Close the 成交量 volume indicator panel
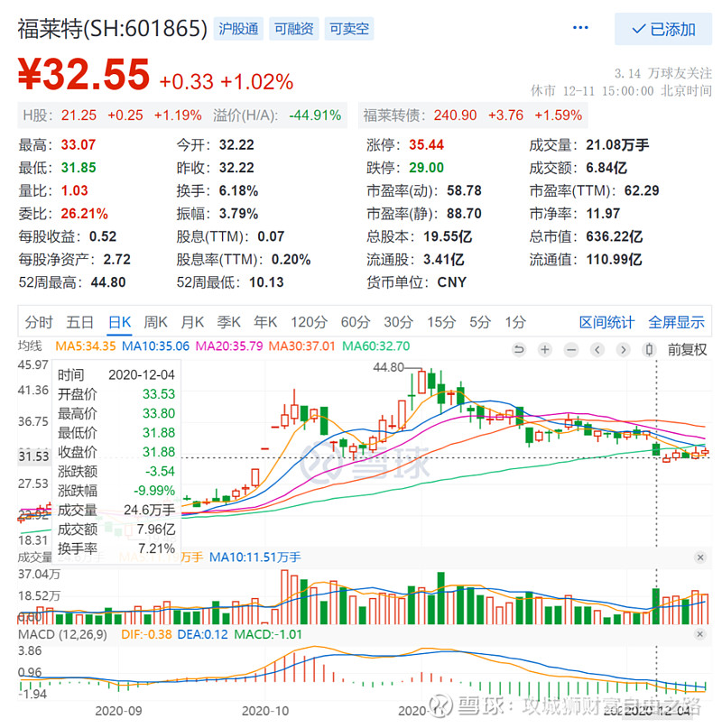The image size is (722, 728). coord(700,558)
